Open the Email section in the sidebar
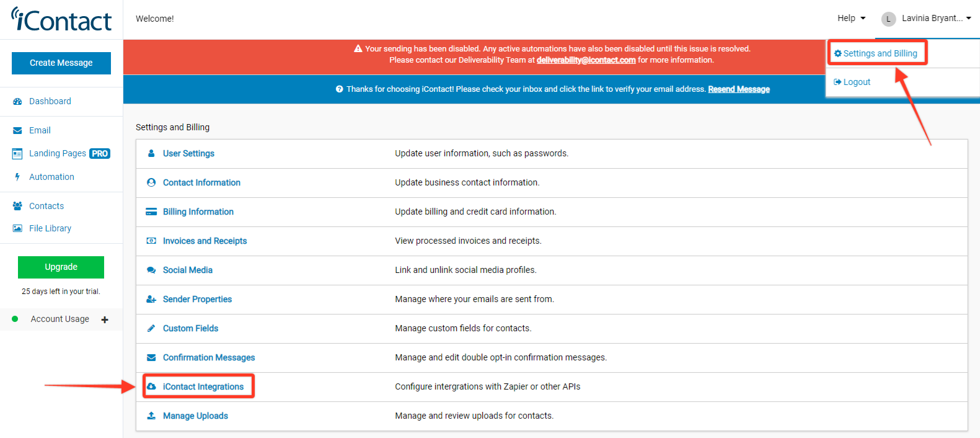 tap(40, 130)
